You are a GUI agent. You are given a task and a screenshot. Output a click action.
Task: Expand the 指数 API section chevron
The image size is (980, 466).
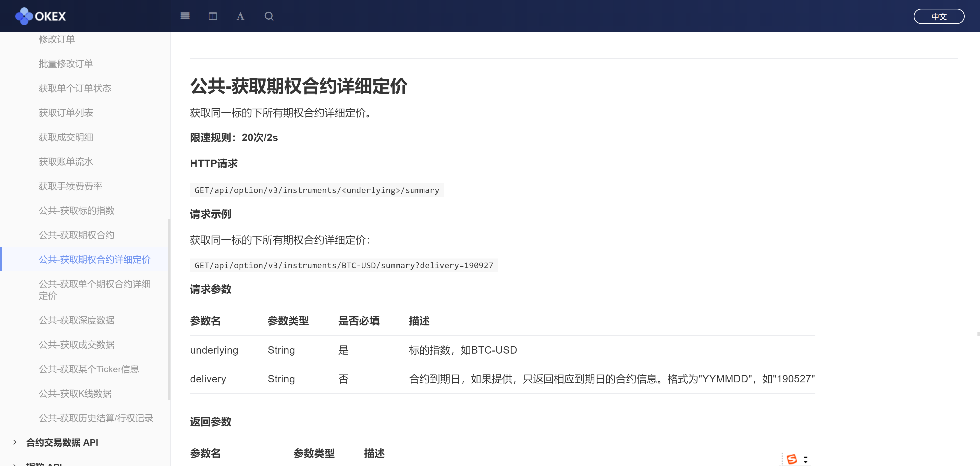15,464
